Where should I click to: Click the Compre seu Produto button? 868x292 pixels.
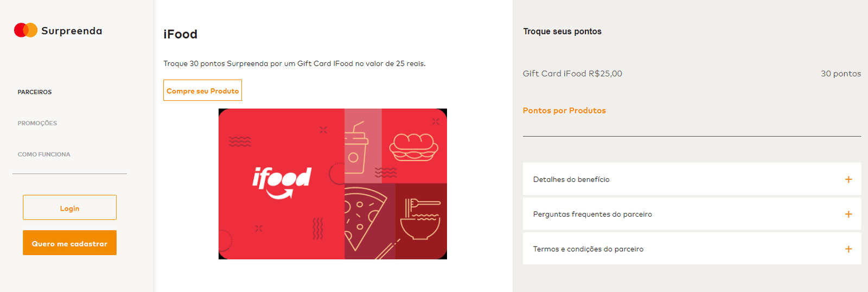(202, 90)
